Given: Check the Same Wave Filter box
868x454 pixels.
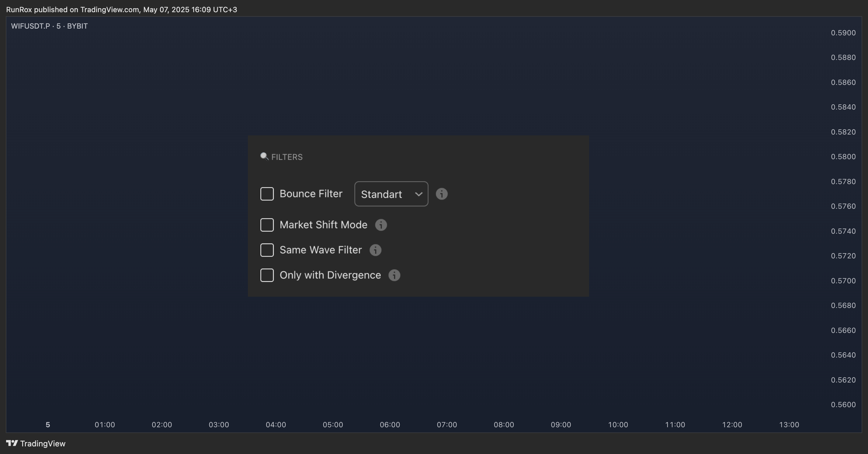Looking at the screenshot, I should (267, 250).
